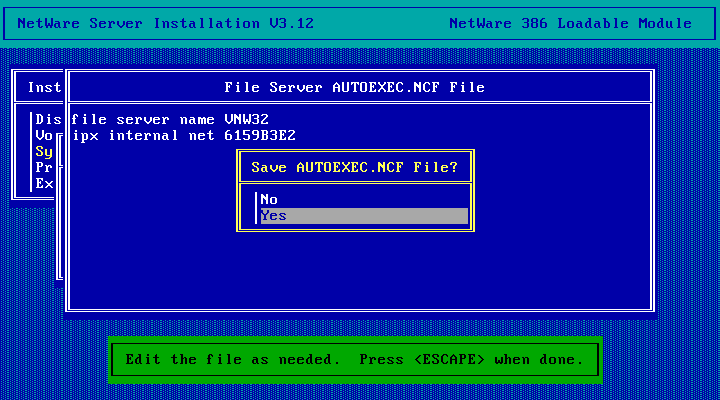The image size is (720, 400).
Task: Select the partially hidden "Vo" menu option
Action: [x=44, y=135]
